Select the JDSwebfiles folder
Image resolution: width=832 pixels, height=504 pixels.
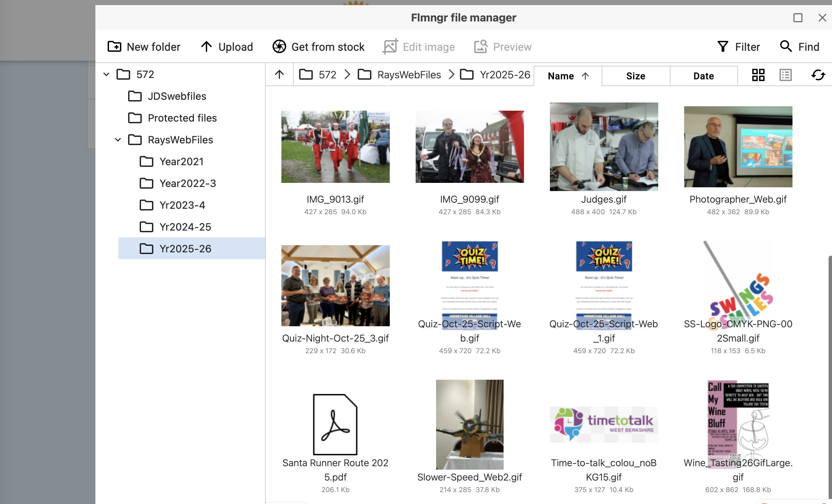click(177, 96)
